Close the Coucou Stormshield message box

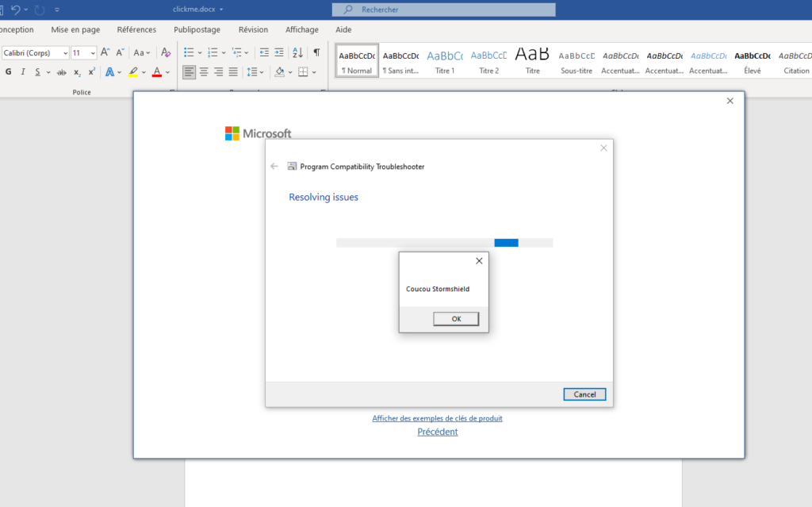(x=479, y=261)
